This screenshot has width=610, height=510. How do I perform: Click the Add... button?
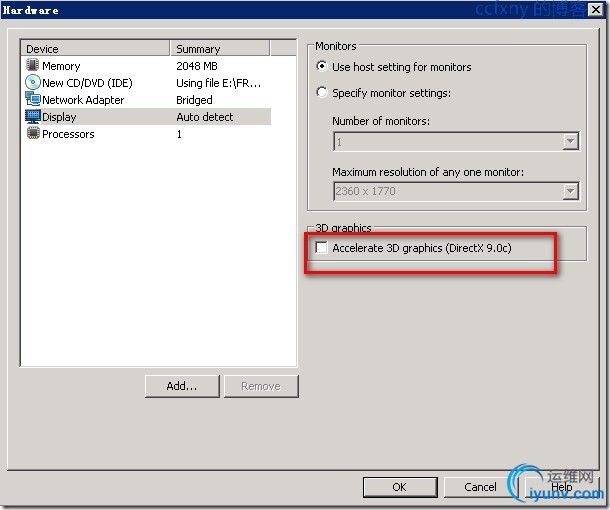pyautogui.click(x=182, y=386)
